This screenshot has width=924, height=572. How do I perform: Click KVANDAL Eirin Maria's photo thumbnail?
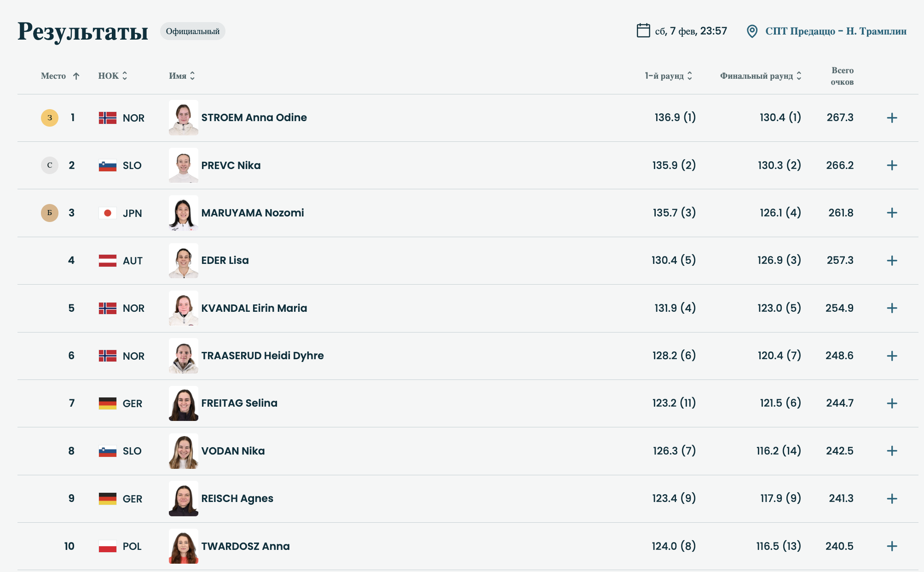point(184,308)
